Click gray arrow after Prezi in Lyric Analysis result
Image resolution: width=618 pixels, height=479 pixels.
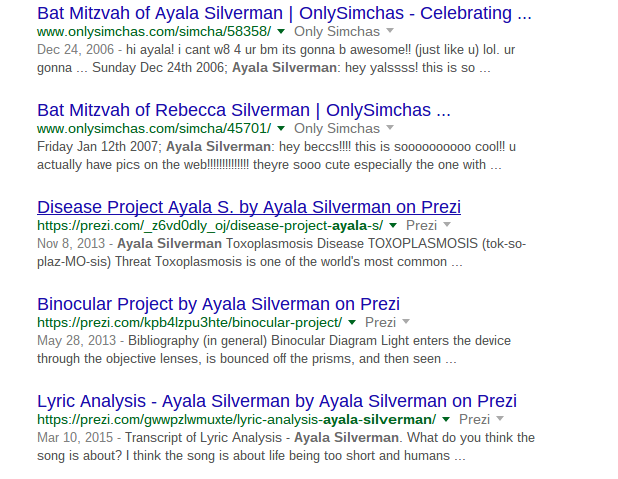pos(501,419)
